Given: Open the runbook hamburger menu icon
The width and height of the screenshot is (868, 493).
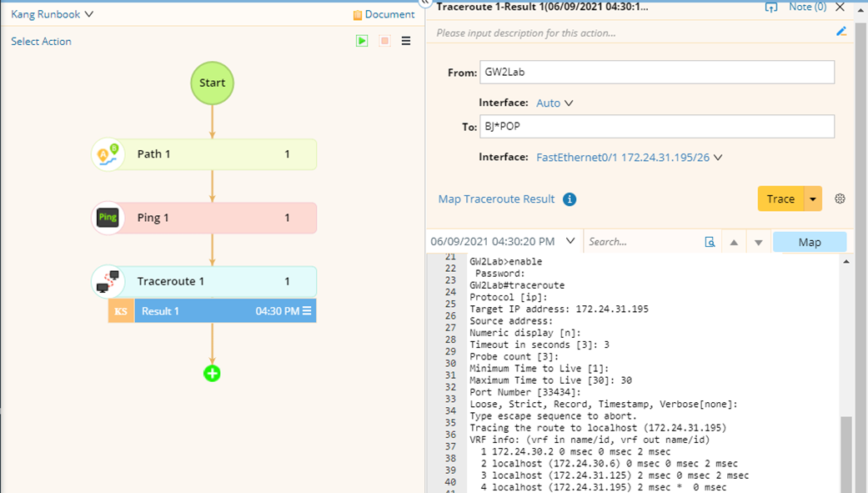Looking at the screenshot, I should (x=405, y=40).
